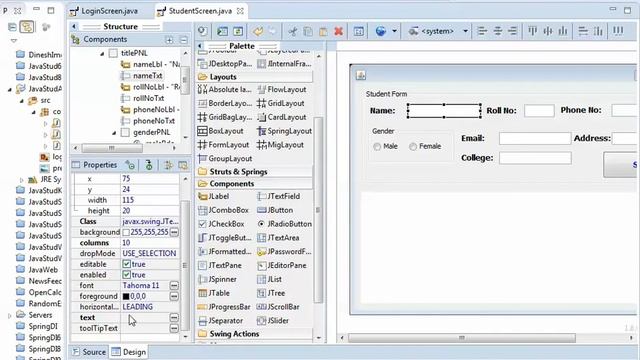Screen dimensions: 640x360
Task: Click the Copy toolbar icon
Action: click(x=308, y=31)
